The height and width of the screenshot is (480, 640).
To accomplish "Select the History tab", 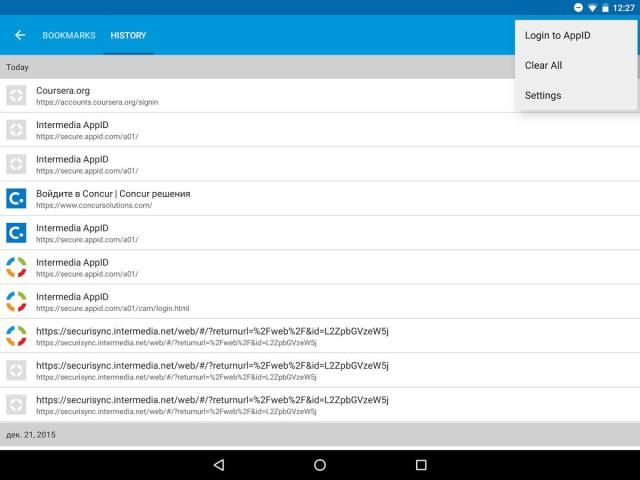I will (x=128, y=36).
